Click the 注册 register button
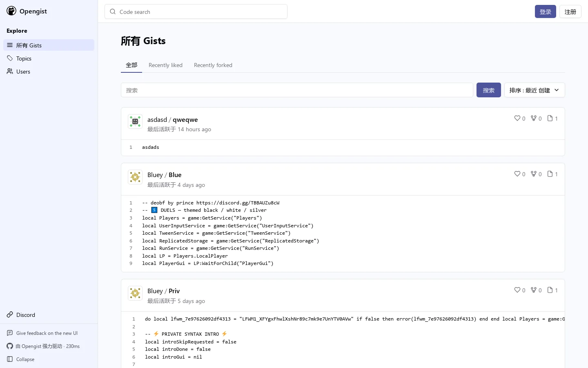Screen dimensions: 588x368 [570, 12]
